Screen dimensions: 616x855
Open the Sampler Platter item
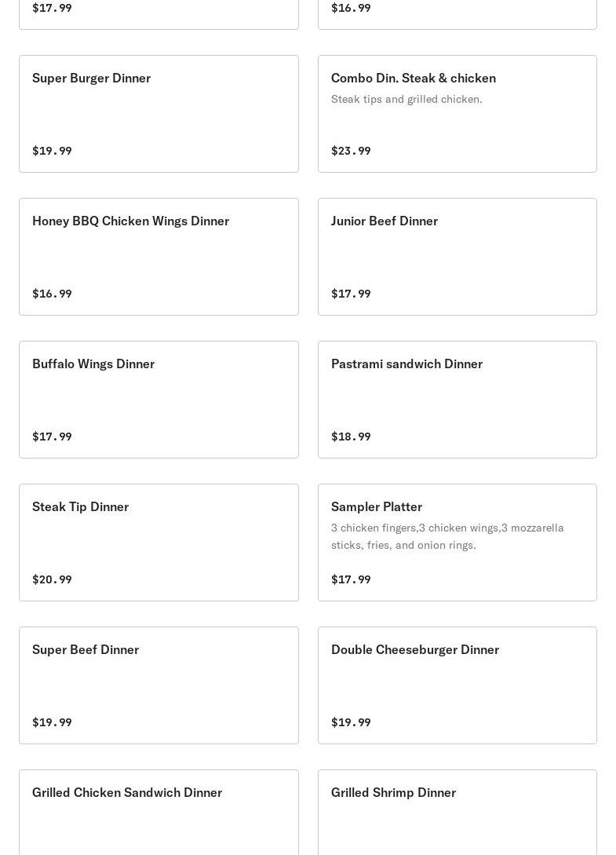click(x=457, y=542)
